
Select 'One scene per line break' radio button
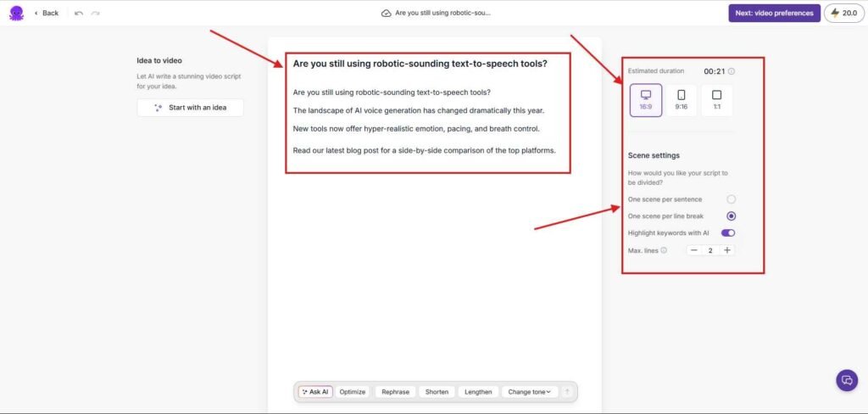click(x=732, y=216)
